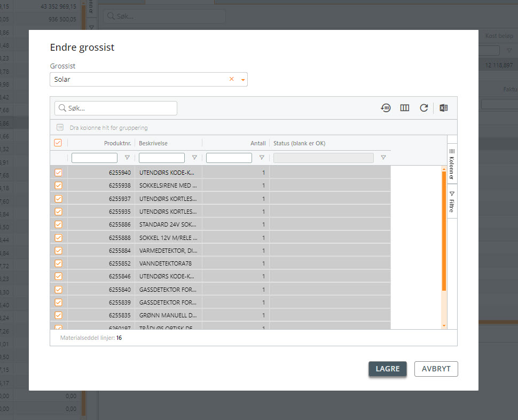Toggle the select-all header checkbox
Screen dimensions: 518x420
(58, 143)
